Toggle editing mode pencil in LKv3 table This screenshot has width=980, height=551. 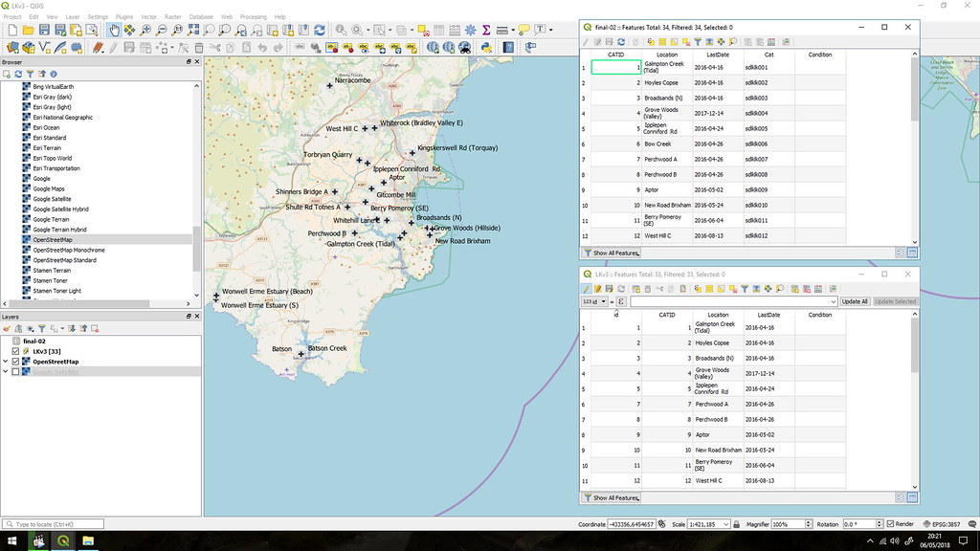(x=586, y=289)
